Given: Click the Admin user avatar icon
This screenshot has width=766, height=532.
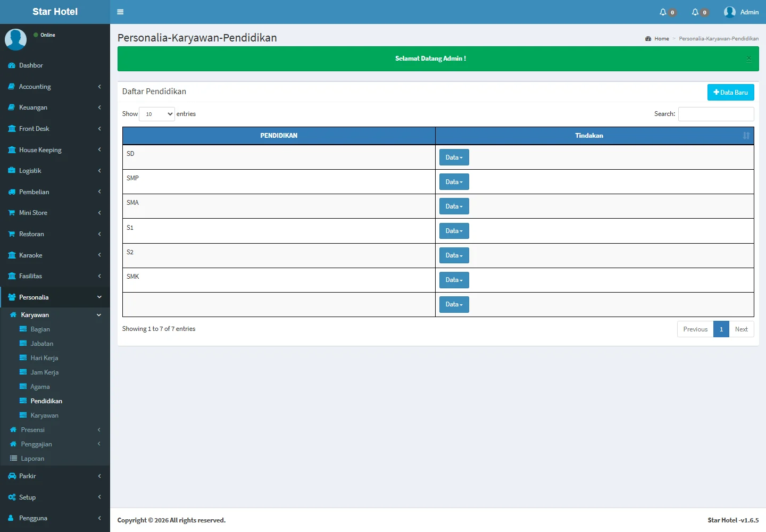Looking at the screenshot, I should point(730,12).
